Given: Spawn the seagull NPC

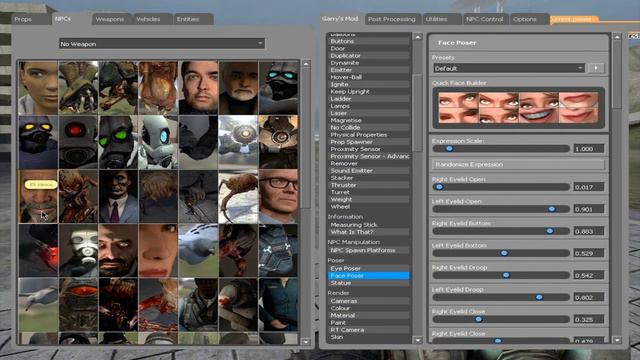Looking at the screenshot, I should (38, 305).
